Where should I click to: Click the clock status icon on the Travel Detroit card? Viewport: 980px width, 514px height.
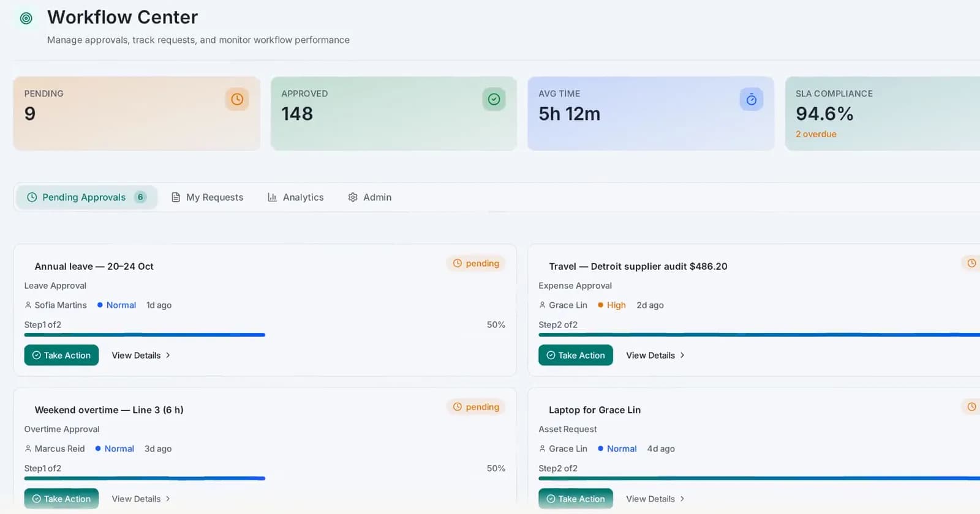point(971,263)
